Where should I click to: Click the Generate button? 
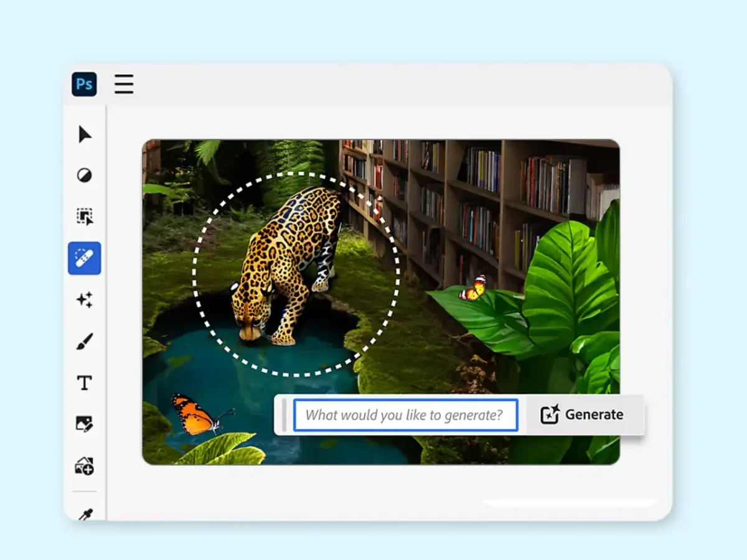(x=582, y=415)
